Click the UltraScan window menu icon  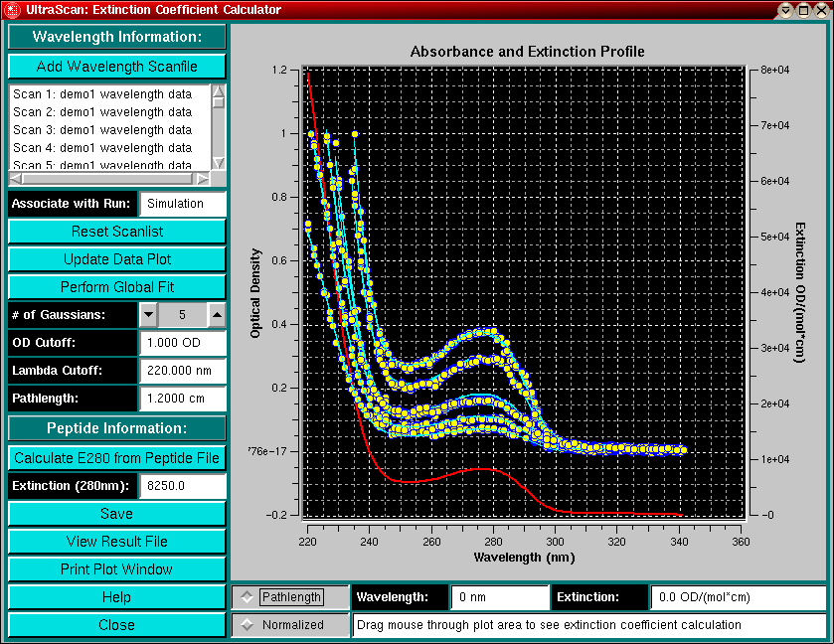[10, 10]
